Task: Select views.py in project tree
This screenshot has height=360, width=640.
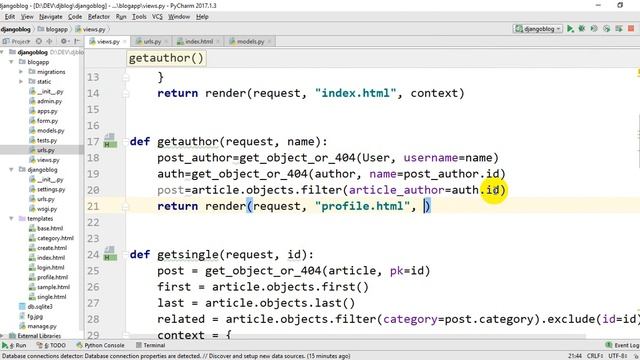Action: pos(44,160)
